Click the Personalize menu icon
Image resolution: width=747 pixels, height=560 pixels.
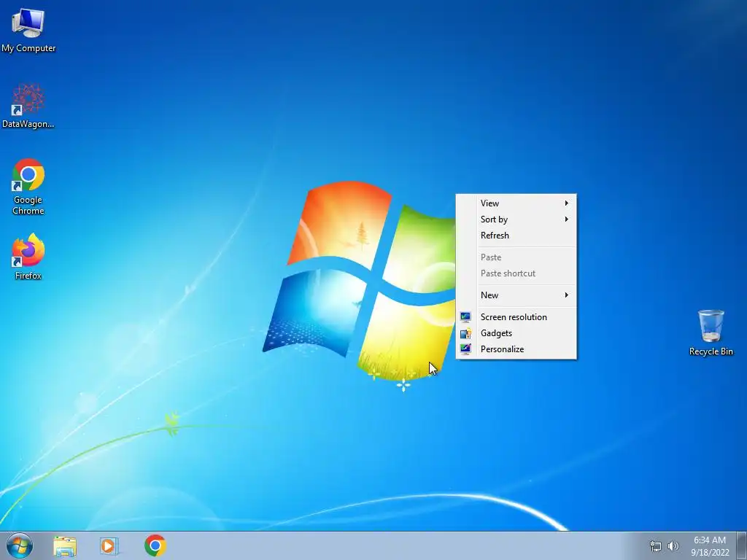[465, 349]
